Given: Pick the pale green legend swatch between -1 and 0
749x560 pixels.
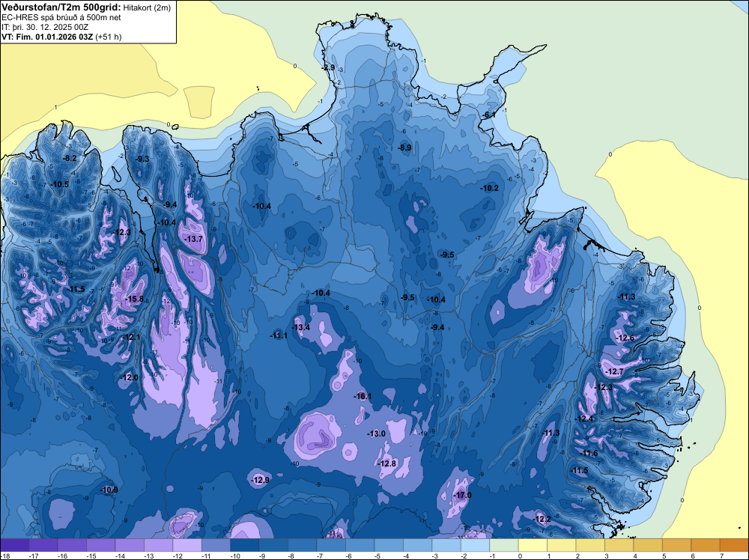Looking at the screenshot, I should [x=504, y=545].
